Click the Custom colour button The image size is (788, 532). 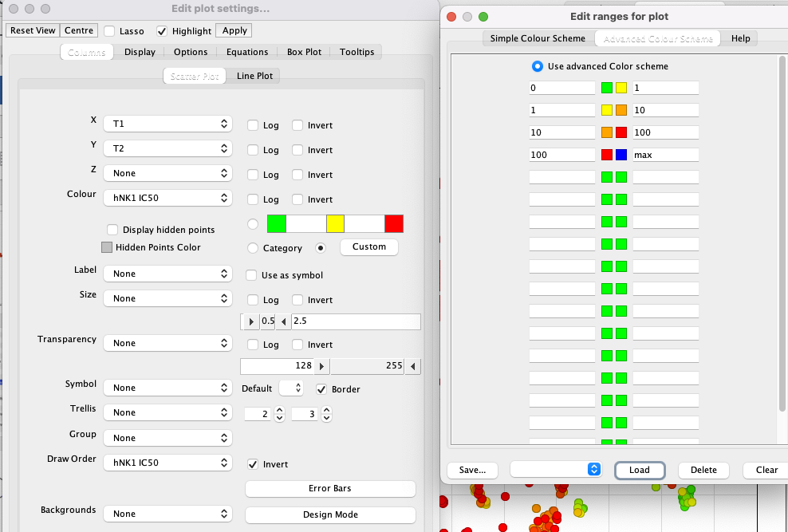(x=368, y=247)
